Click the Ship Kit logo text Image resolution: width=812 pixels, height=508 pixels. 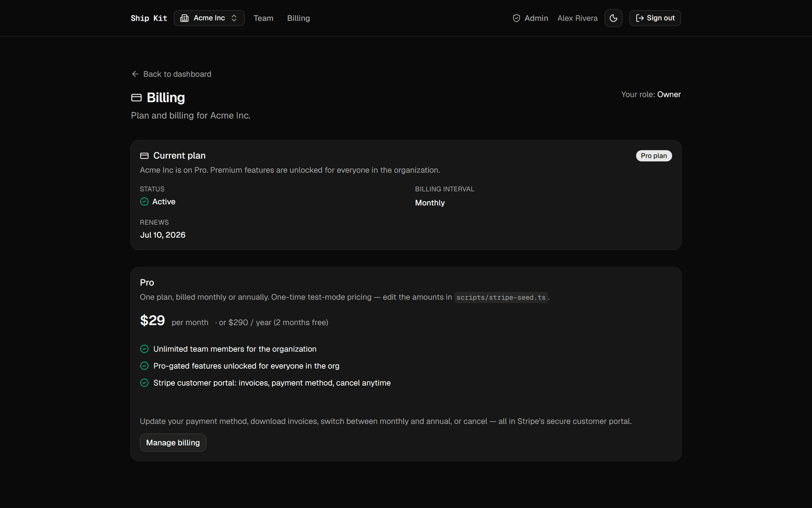[x=149, y=18]
